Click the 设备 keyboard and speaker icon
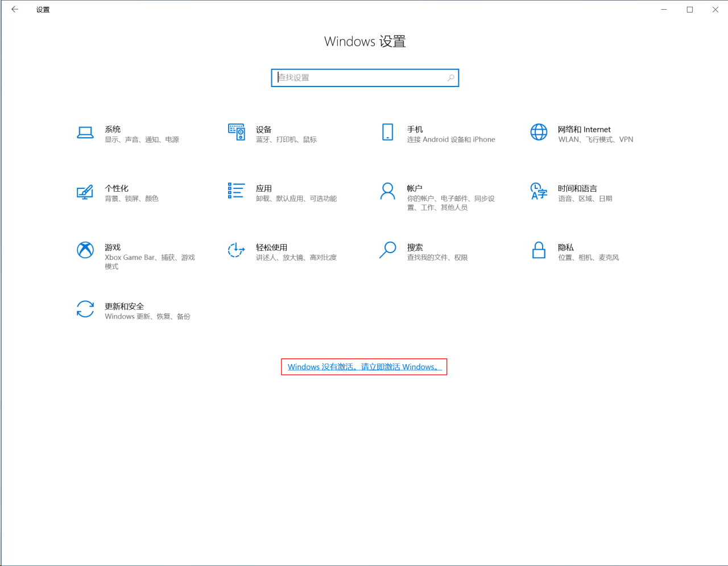The height and width of the screenshot is (566, 728). click(236, 132)
